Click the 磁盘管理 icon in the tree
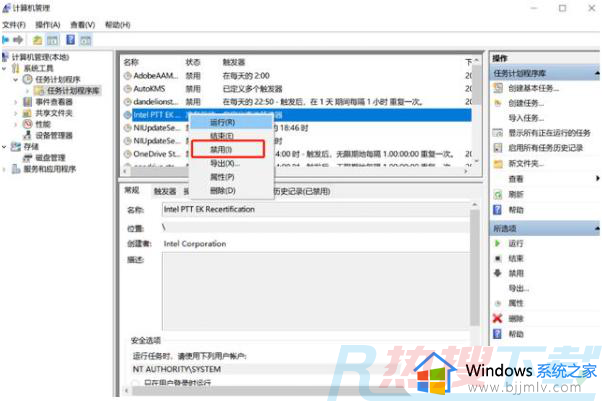This screenshot has width=602, height=401. point(28,157)
